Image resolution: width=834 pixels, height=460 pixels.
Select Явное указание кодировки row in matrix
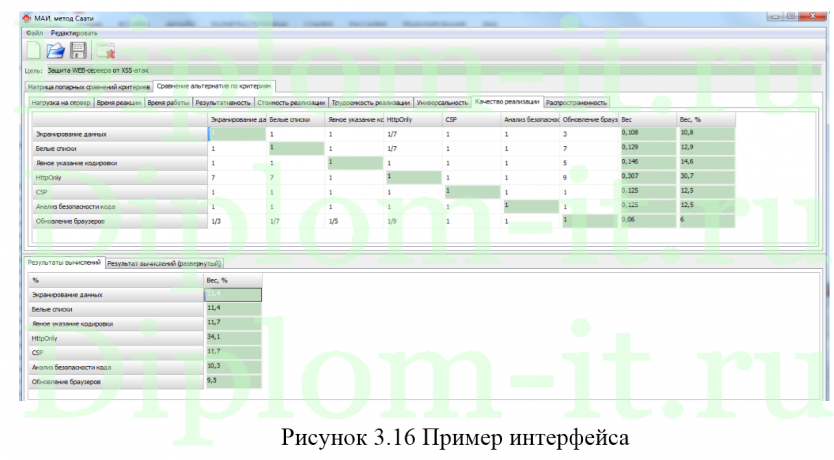point(120,163)
